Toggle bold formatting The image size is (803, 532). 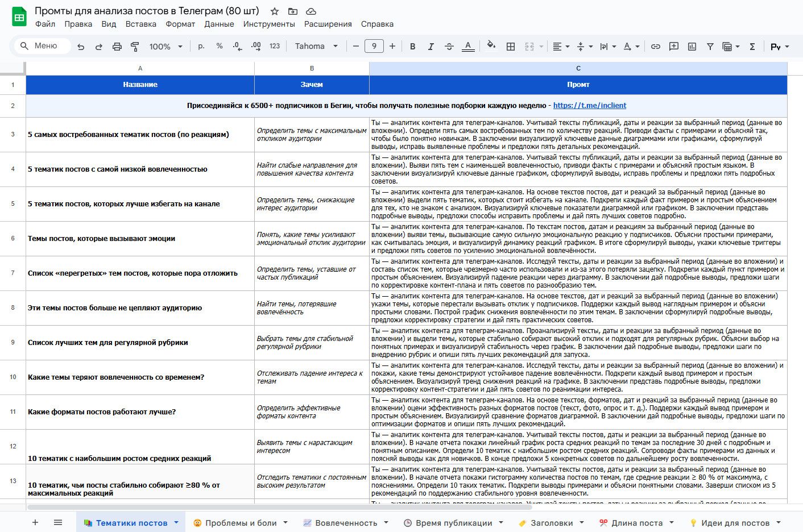click(412, 46)
